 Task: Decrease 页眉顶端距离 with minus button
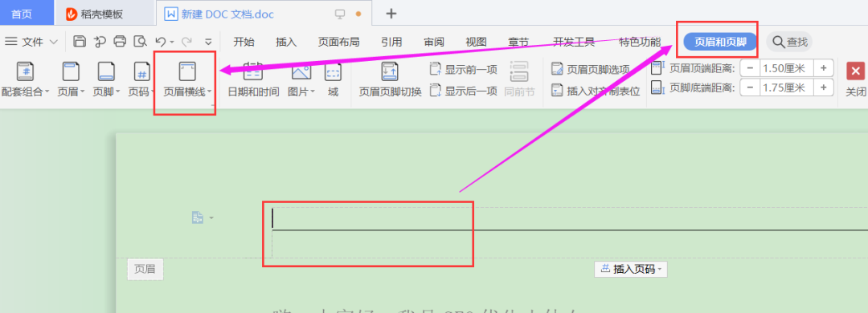pos(750,68)
